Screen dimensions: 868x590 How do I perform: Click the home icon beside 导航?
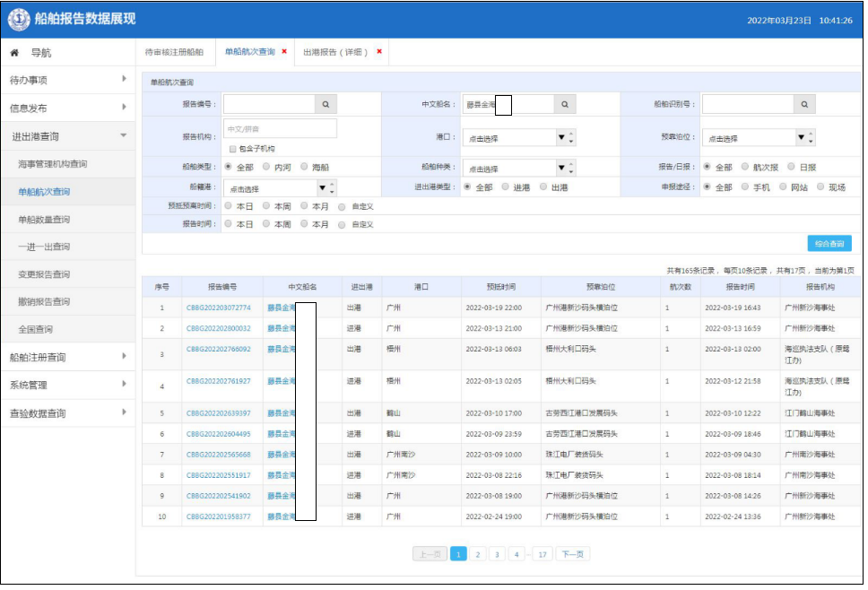[14, 53]
